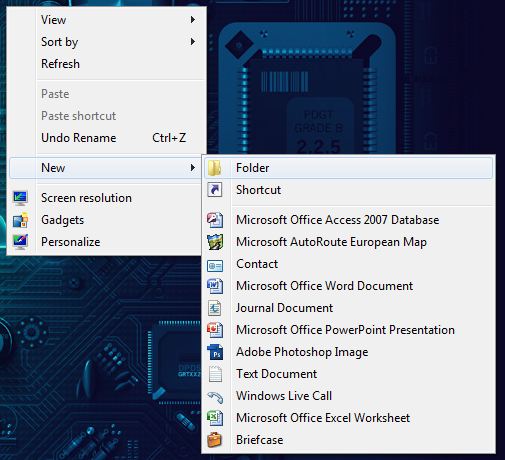This screenshot has height=460, width=505.
Task: Highlight the New menu entry
Action: pos(106,168)
